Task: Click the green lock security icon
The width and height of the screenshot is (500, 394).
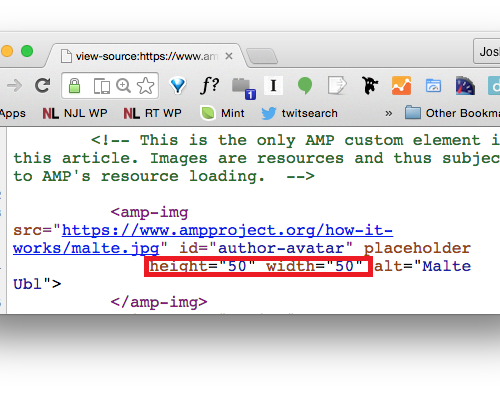Action: [75, 86]
